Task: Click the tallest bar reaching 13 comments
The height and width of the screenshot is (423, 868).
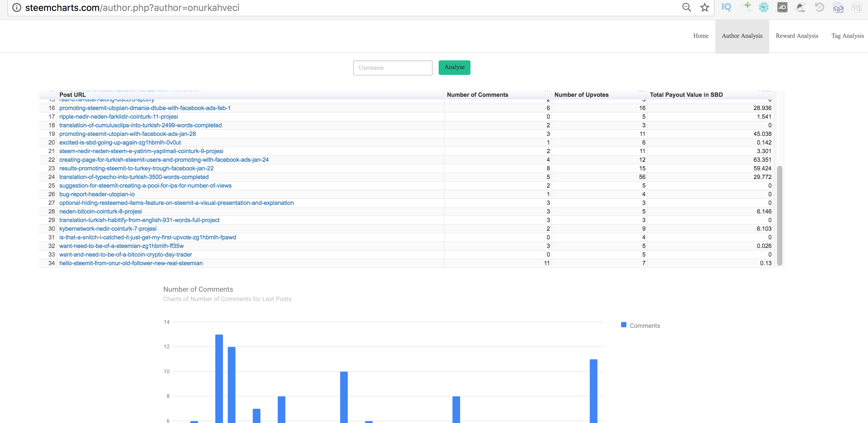Action: coord(219,379)
